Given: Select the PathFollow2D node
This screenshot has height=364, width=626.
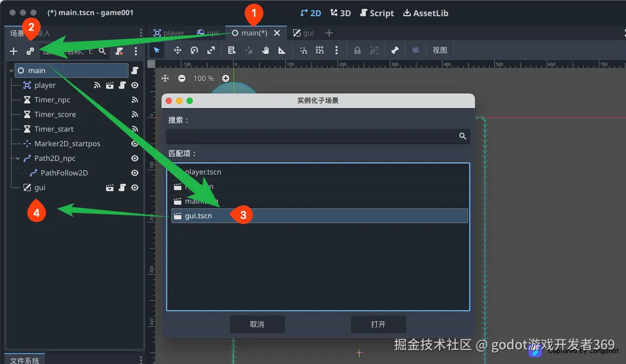Looking at the screenshot, I should pos(64,173).
